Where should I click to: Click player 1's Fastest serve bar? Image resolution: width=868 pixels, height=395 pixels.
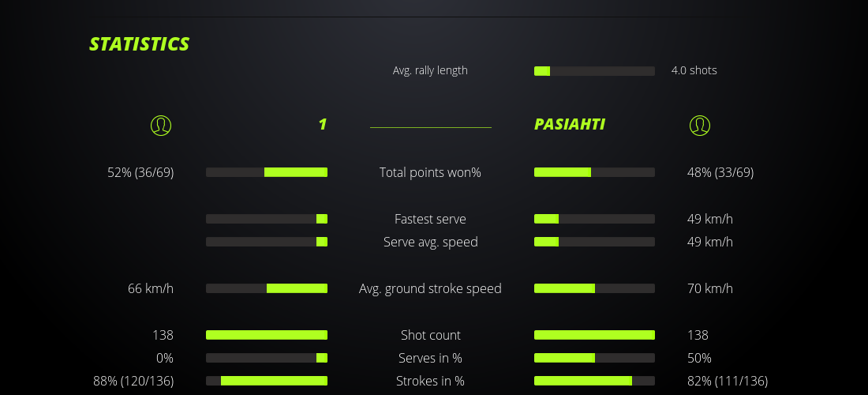pyautogui.click(x=267, y=219)
